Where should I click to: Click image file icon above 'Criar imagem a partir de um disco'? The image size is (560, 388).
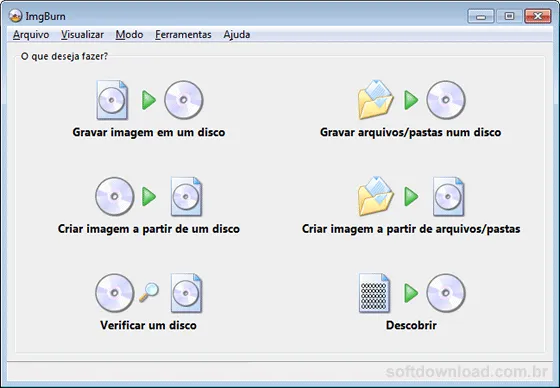coord(186,197)
